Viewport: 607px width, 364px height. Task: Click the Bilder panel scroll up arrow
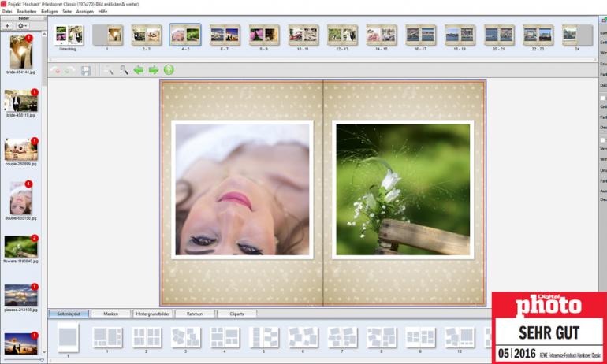coord(44,34)
